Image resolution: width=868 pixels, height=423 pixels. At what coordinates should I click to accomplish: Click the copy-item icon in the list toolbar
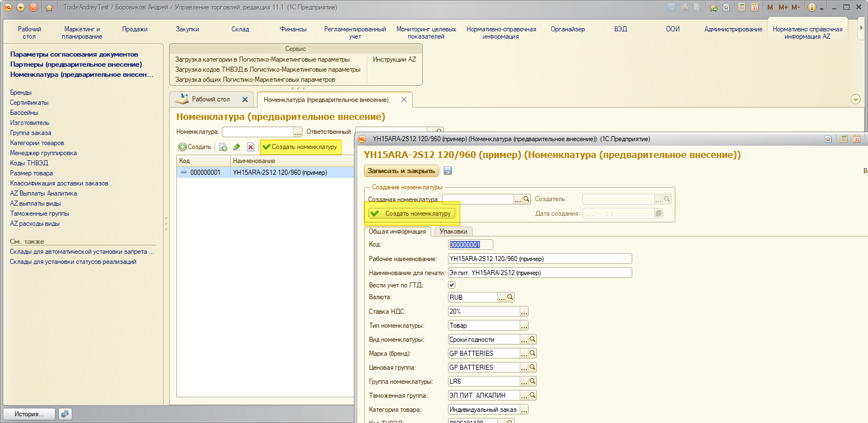point(223,147)
